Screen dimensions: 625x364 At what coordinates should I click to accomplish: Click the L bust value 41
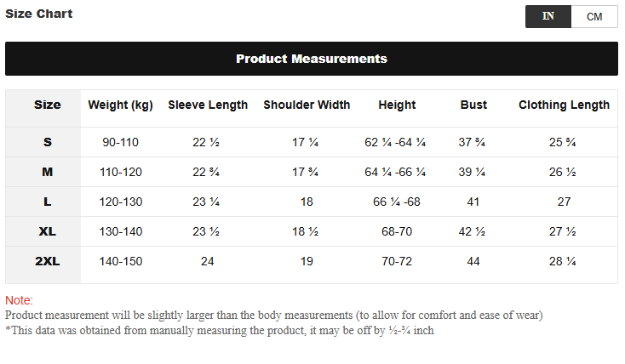473,202
